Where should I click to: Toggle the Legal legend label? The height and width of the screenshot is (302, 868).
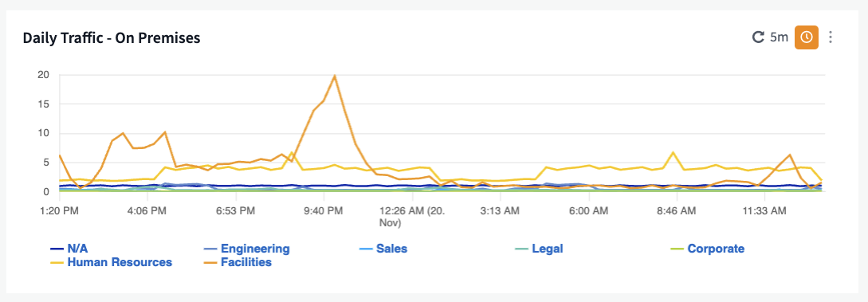point(548,249)
